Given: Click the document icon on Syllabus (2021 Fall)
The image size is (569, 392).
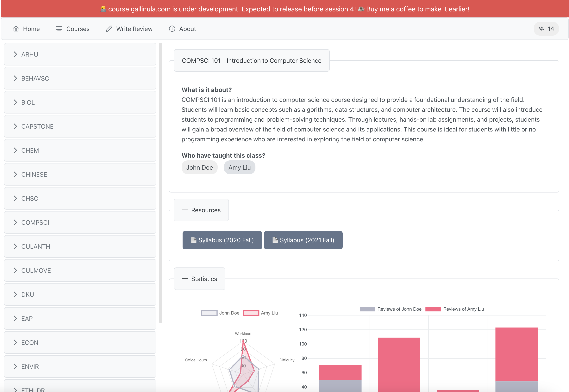Looking at the screenshot, I should 275,240.
